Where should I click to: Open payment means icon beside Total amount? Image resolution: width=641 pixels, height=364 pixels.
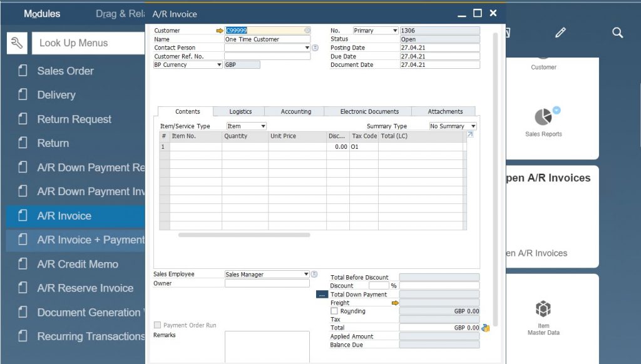tap(486, 327)
